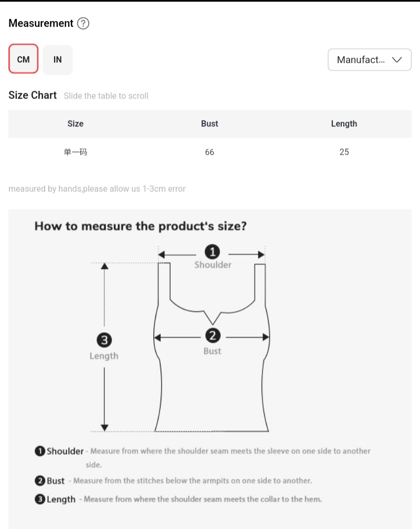Click the dropdown chevron arrow
Viewport: 420px width, 529px height.
397,60
